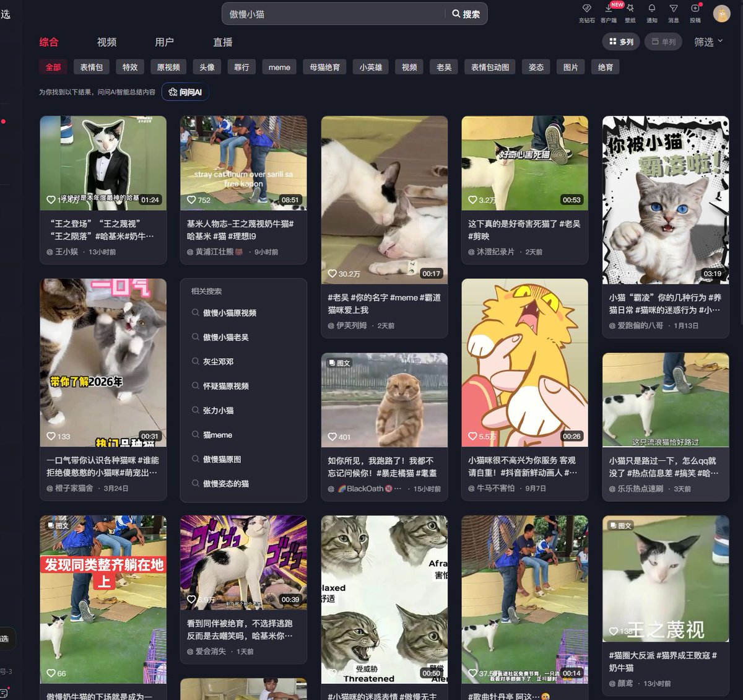
Task: Open author profile @牛马不害怕
Action: [x=492, y=488]
